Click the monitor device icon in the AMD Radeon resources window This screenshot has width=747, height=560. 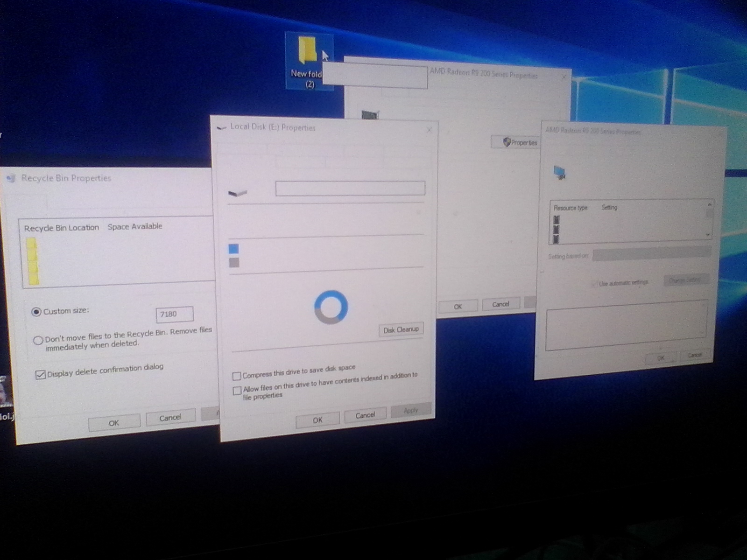click(x=559, y=173)
